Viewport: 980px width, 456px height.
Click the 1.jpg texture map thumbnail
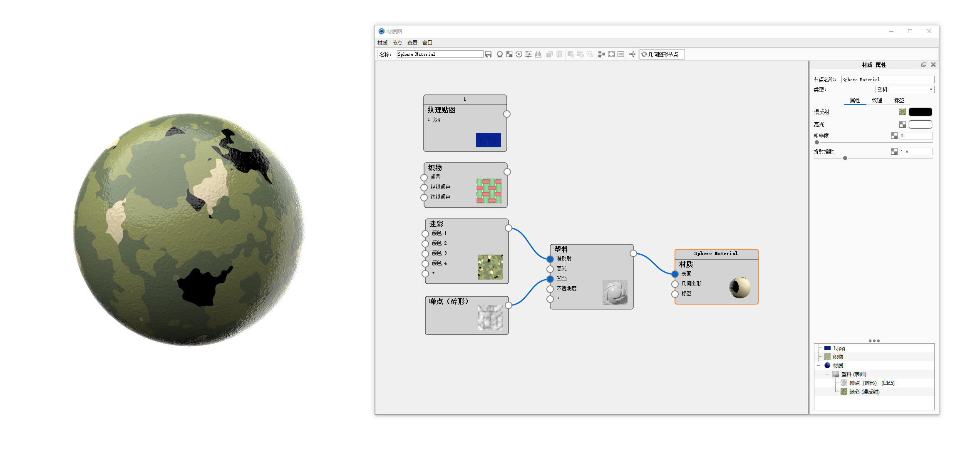[488, 141]
